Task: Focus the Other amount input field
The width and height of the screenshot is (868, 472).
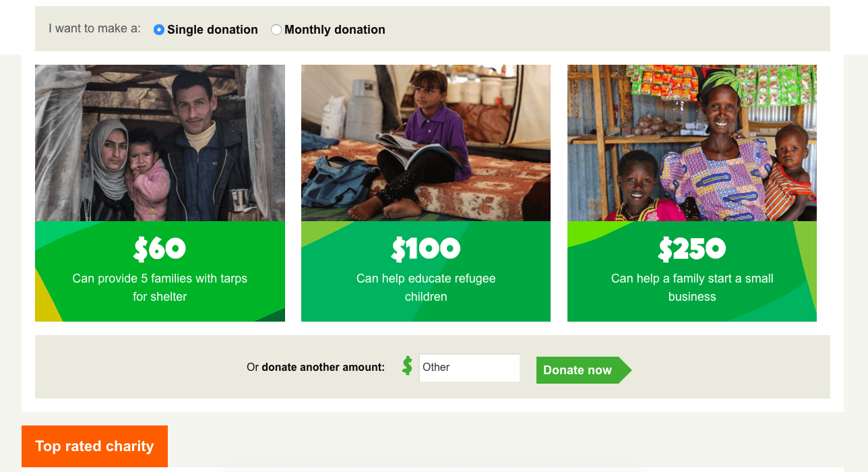Action: (469, 367)
